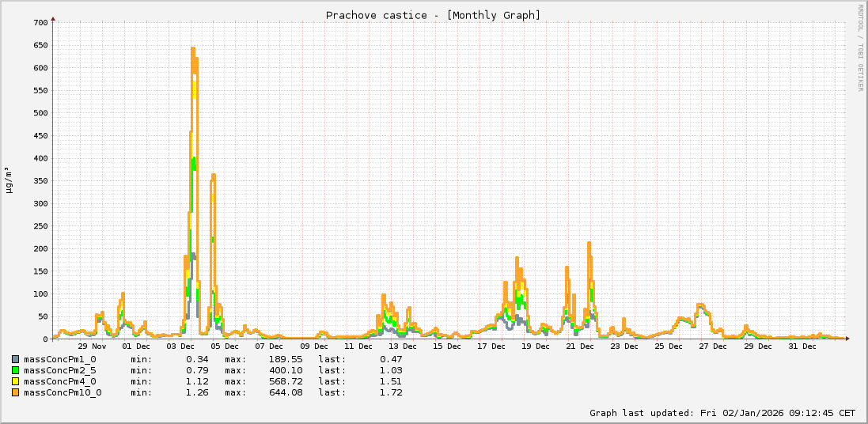Click the Graph last updated timestamp
Viewport: 868px width, 424px height.
tap(722, 413)
